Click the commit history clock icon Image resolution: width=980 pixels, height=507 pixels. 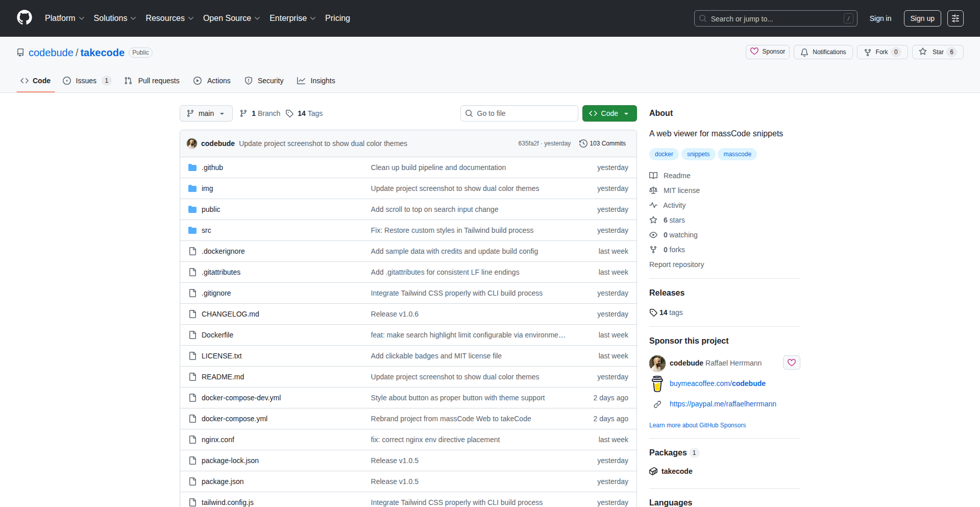coord(583,143)
